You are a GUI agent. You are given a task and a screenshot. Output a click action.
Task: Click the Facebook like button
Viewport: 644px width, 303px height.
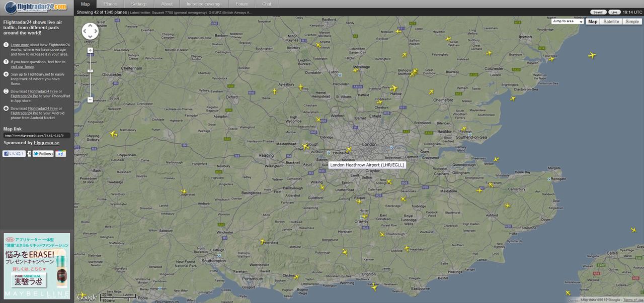(14, 154)
